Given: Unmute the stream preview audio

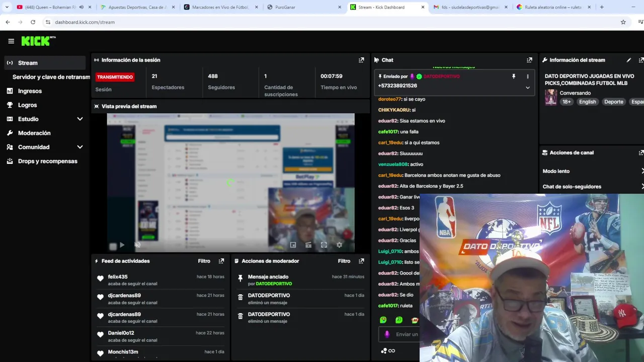Looking at the screenshot, I should [x=137, y=245].
